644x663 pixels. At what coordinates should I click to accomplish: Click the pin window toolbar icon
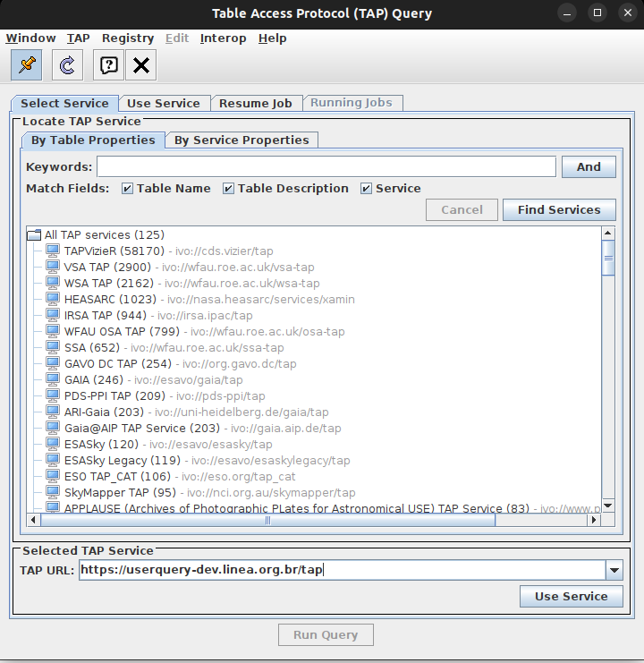(27, 64)
